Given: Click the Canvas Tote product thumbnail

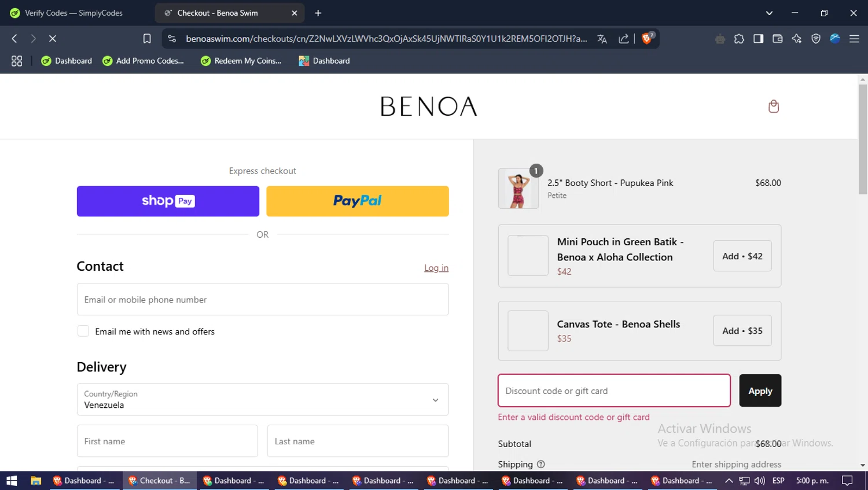Looking at the screenshot, I should click(x=528, y=331).
